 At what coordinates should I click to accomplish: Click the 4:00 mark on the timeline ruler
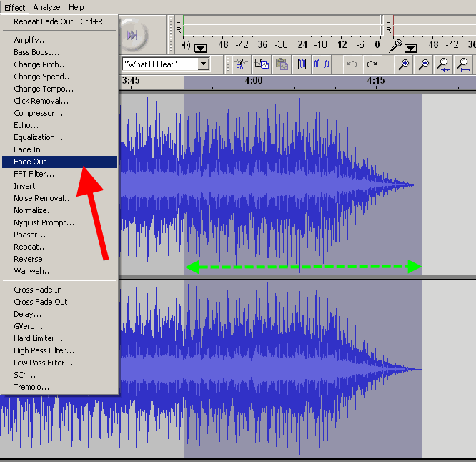[253, 81]
